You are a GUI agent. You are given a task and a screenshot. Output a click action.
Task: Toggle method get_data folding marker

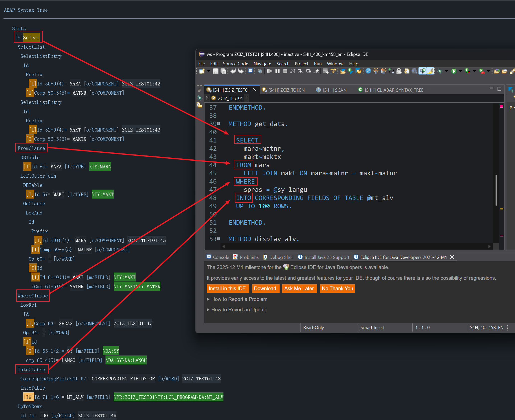[219, 124]
